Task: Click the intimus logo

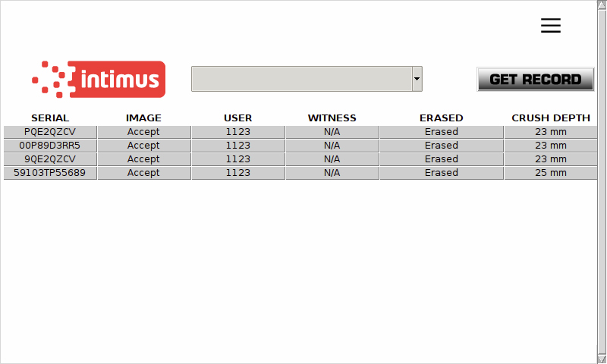Action: click(99, 80)
